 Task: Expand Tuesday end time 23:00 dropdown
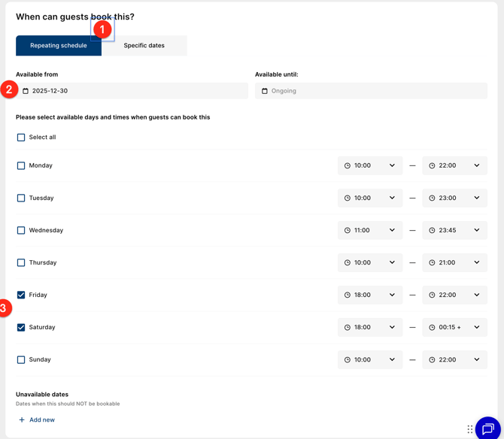point(455,198)
